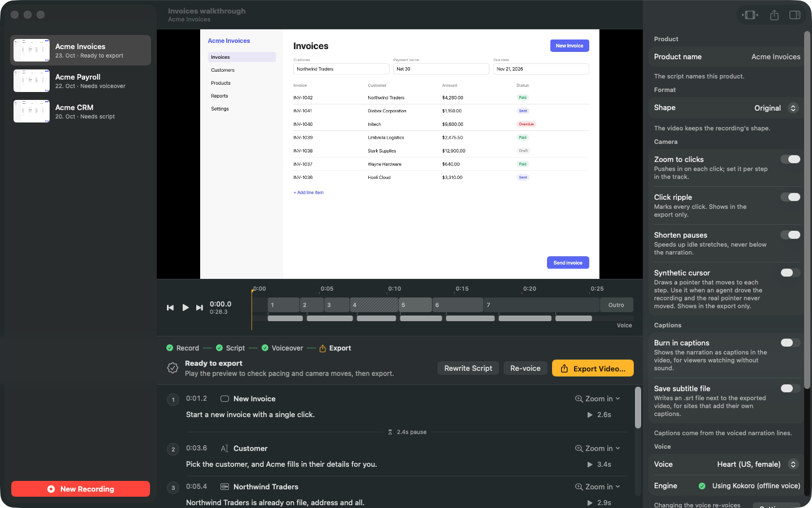Click the Export stage share icon
The height and width of the screenshot is (508, 812).
(x=323, y=348)
